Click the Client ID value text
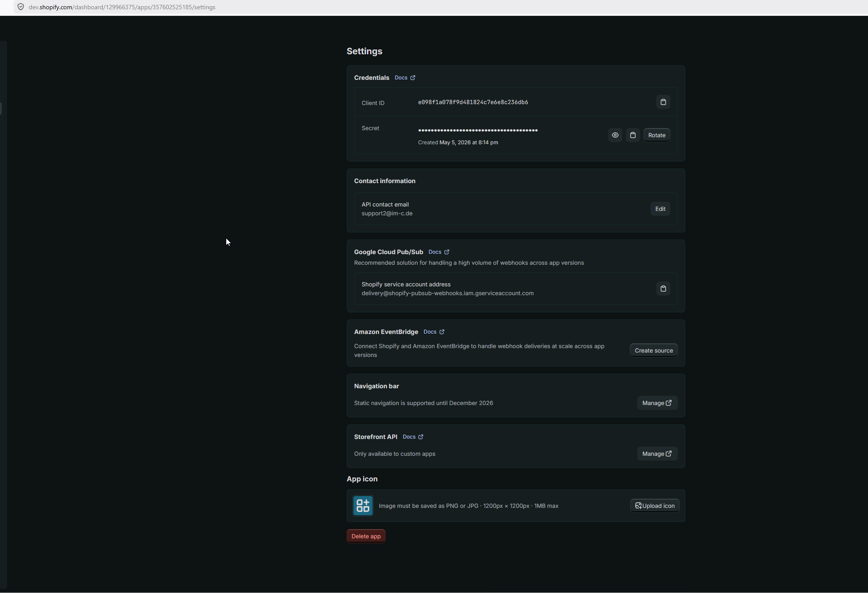868x593 pixels. click(x=473, y=102)
